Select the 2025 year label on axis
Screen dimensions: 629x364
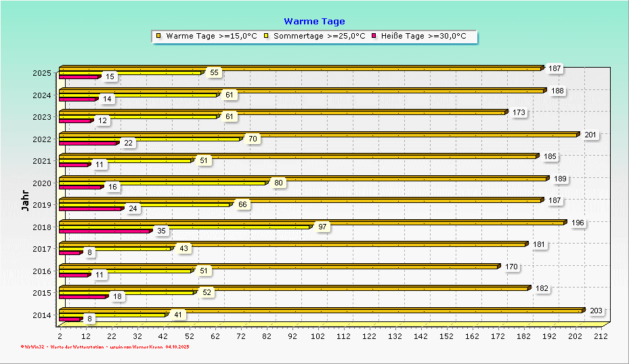[x=41, y=73]
